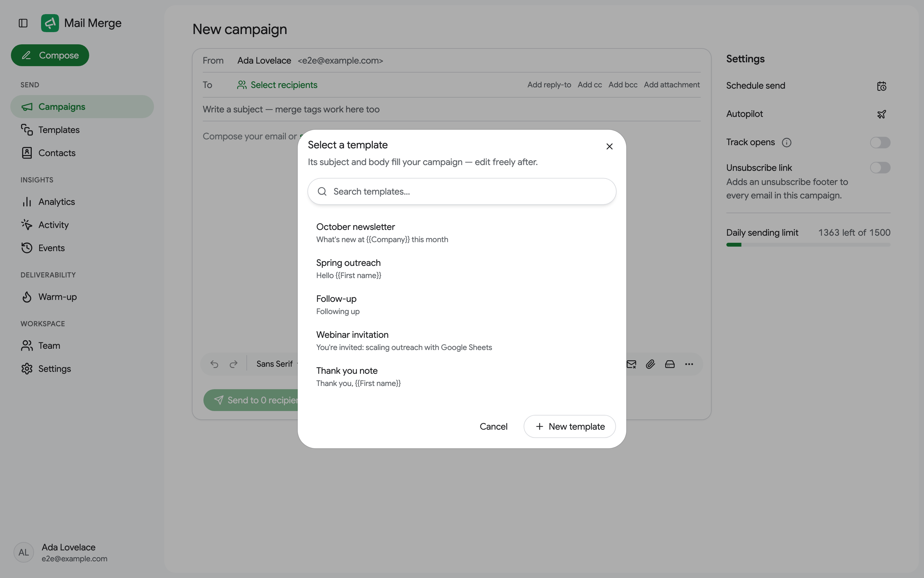Click the undo icon in editor toolbar
Screen dimensions: 924x578
[x=214, y=364]
